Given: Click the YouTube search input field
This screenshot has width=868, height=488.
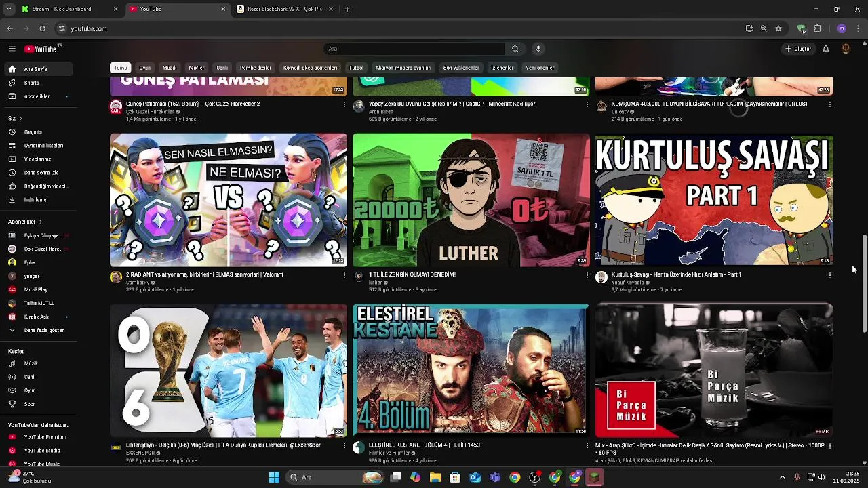Looking at the screenshot, I should [414, 49].
